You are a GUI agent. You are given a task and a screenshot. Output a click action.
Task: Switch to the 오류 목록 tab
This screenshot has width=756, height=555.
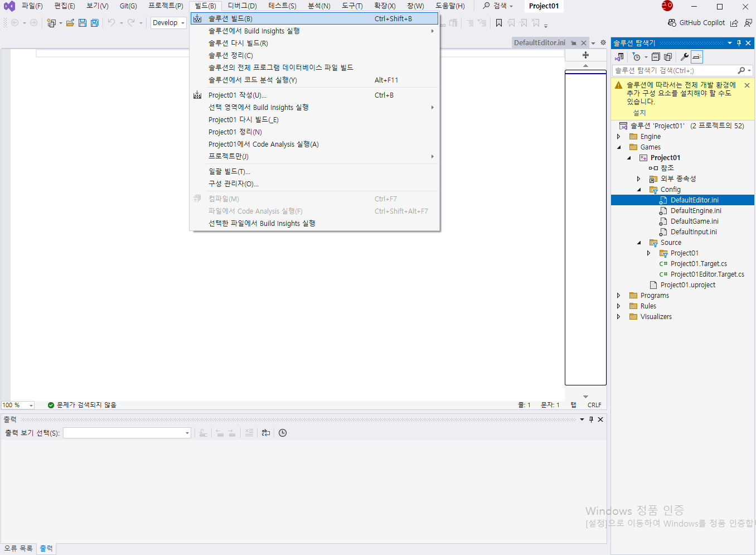tap(18, 549)
